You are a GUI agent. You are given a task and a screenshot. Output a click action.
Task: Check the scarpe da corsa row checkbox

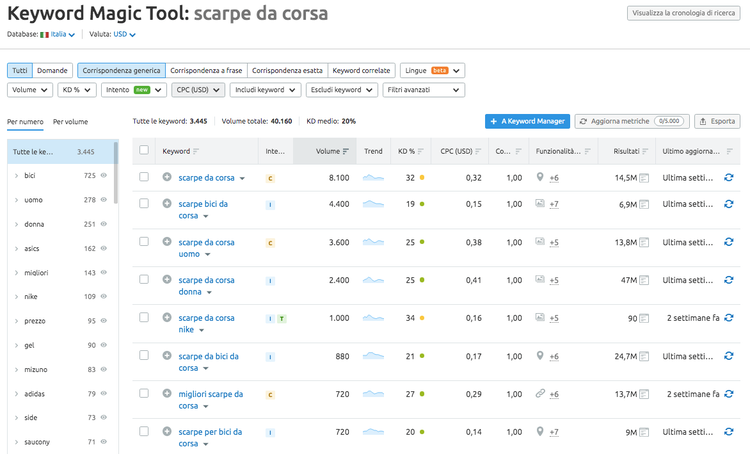coord(144,177)
